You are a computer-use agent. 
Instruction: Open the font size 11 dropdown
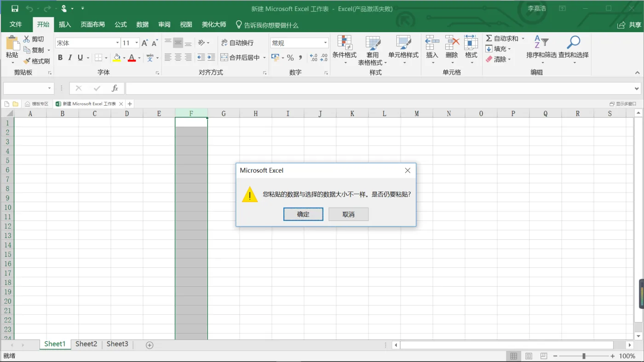pyautogui.click(x=137, y=43)
